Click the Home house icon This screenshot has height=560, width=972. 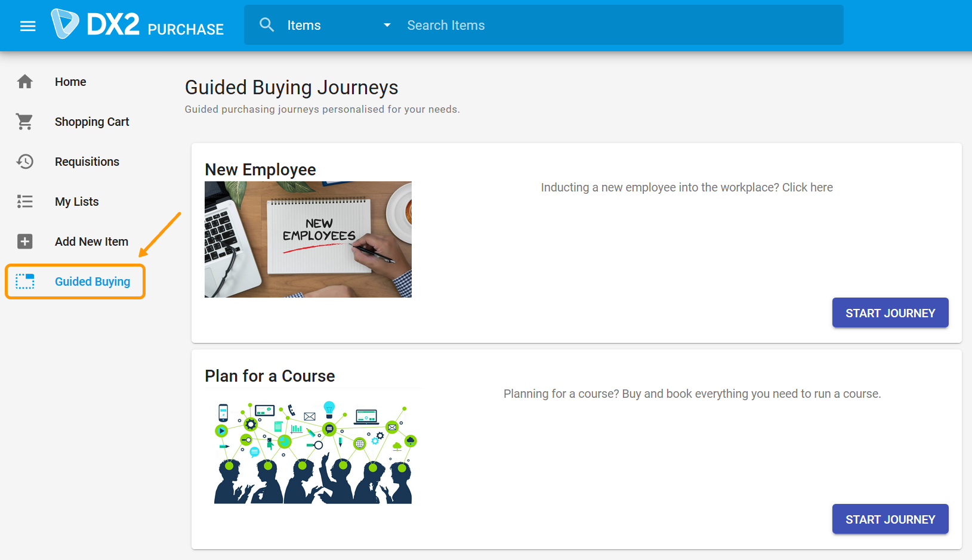tap(25, 82)
